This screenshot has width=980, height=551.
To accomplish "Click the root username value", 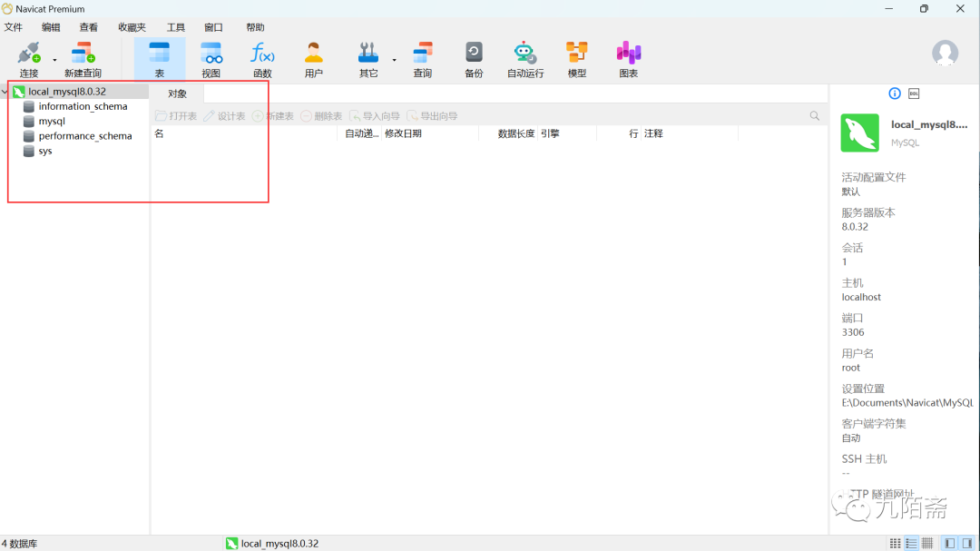I will [850, 368].
